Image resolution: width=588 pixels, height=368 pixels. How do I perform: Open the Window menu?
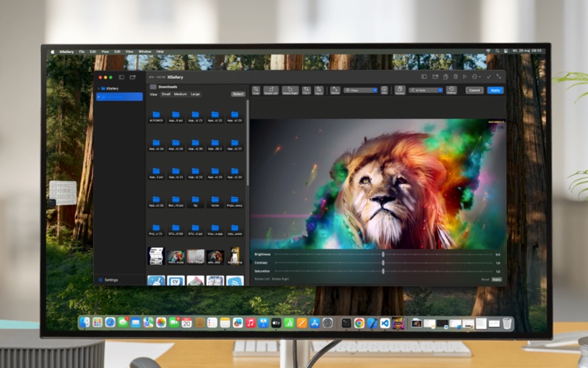[145, 52]
